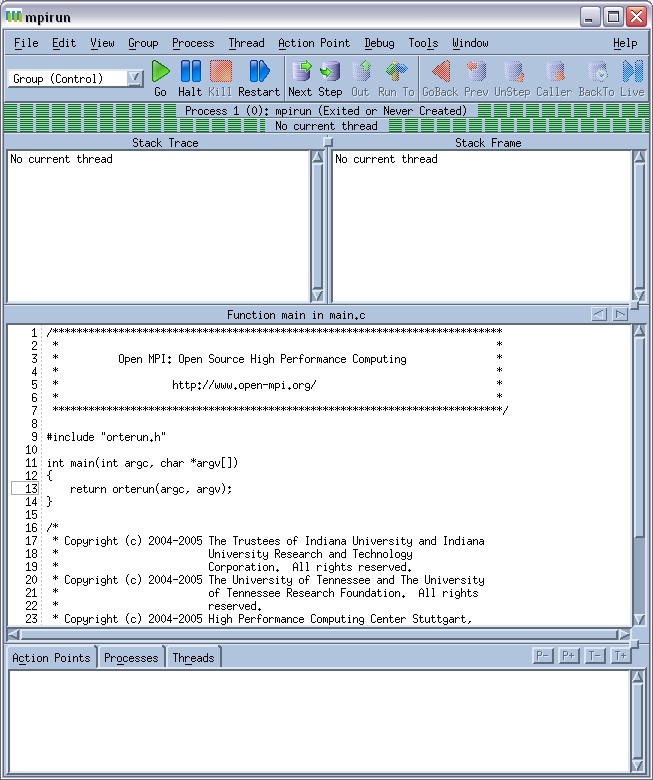The height and width of the screenshot is (780, 653).
Task: Click the "return orterun(argc, argv);" source line
Action: [151, 489]
